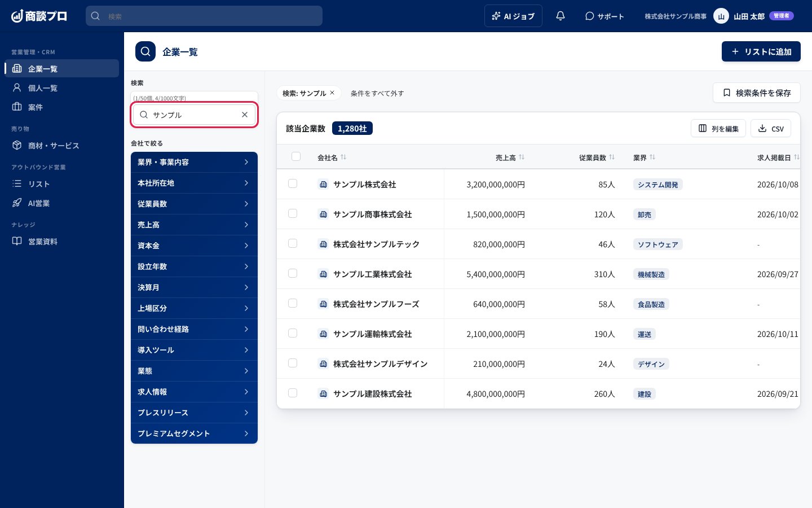Click 条件をすべて外す link
The image size is (812, 508).
coord(377,93)
